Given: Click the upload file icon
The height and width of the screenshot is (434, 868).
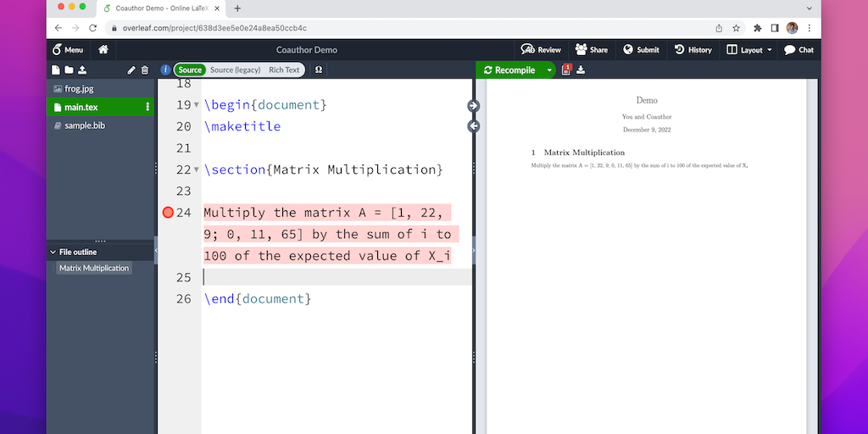Looking at the screenshot, I should point(82,70).
